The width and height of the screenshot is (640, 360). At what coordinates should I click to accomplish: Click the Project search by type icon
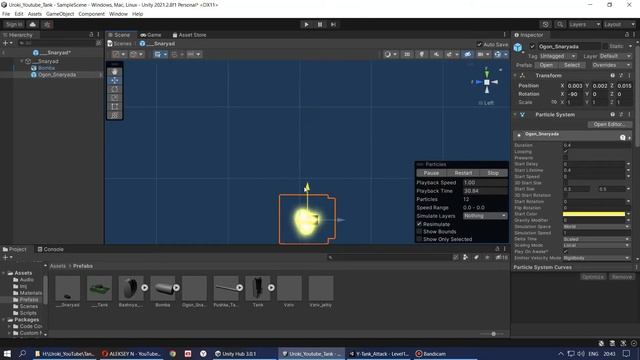tap(465, 257)
